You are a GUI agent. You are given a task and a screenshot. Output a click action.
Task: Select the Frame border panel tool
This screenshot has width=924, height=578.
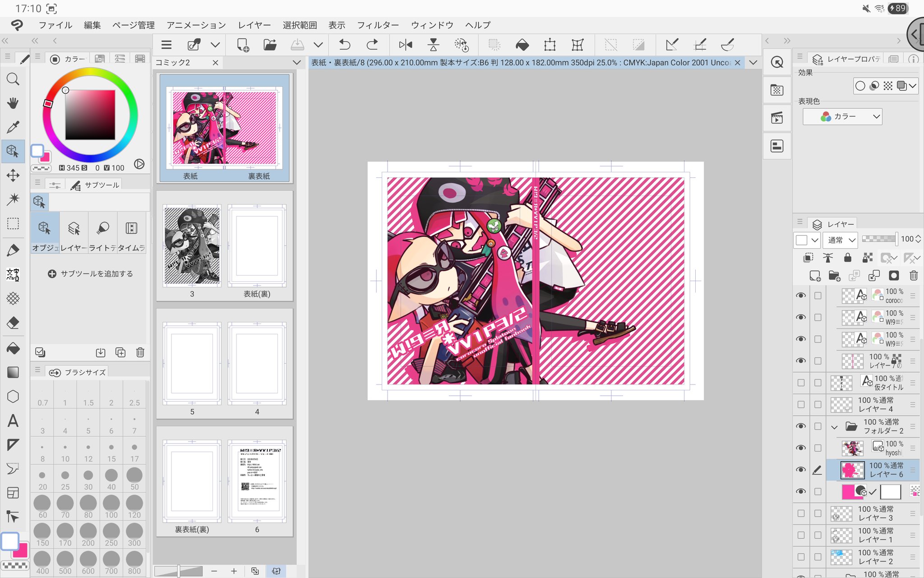pos(13,493)
